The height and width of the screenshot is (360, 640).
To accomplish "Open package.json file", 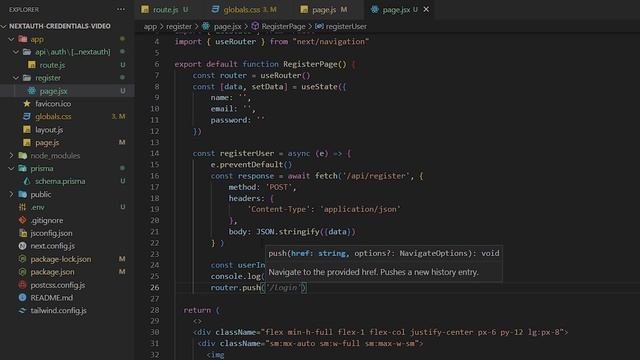I will coord(52,272).
